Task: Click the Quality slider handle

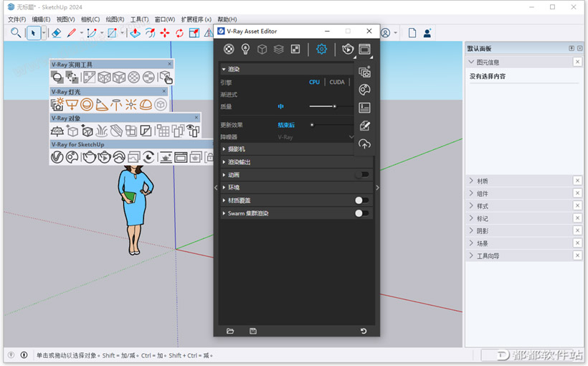Action: point(334,106)
